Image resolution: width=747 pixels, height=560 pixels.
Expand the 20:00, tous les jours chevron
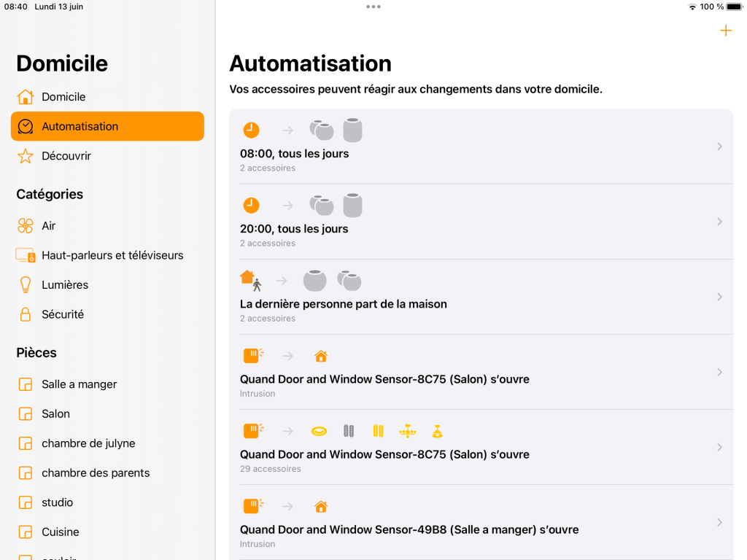(719, 222)
